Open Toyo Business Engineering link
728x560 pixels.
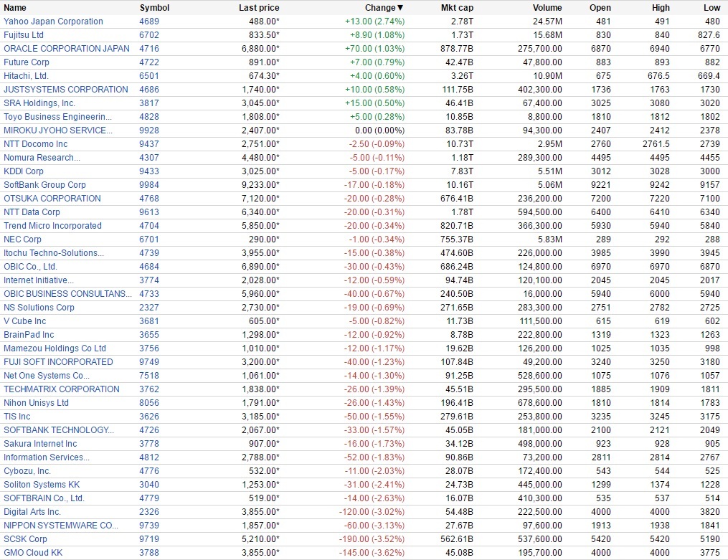tap(57, 117)
